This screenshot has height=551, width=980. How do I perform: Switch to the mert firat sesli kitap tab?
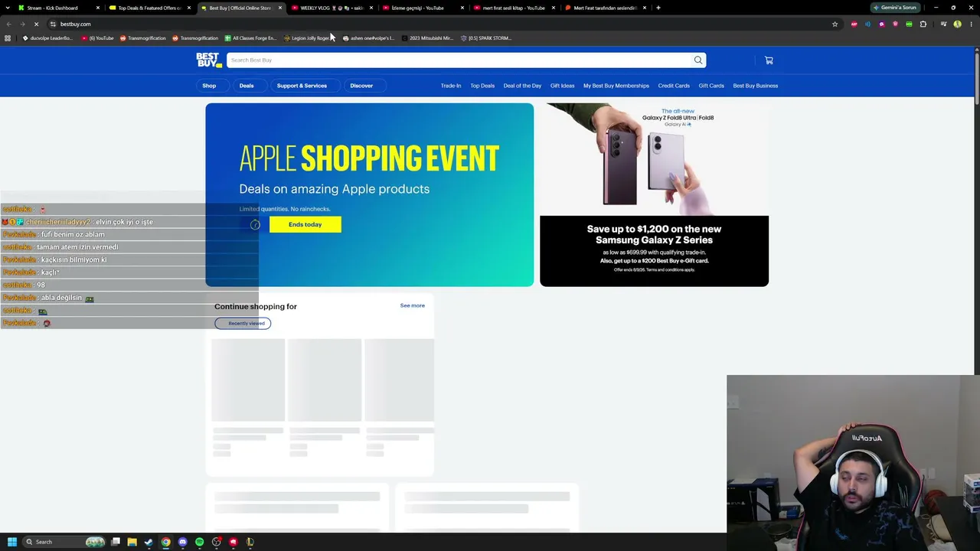(514, 8)
